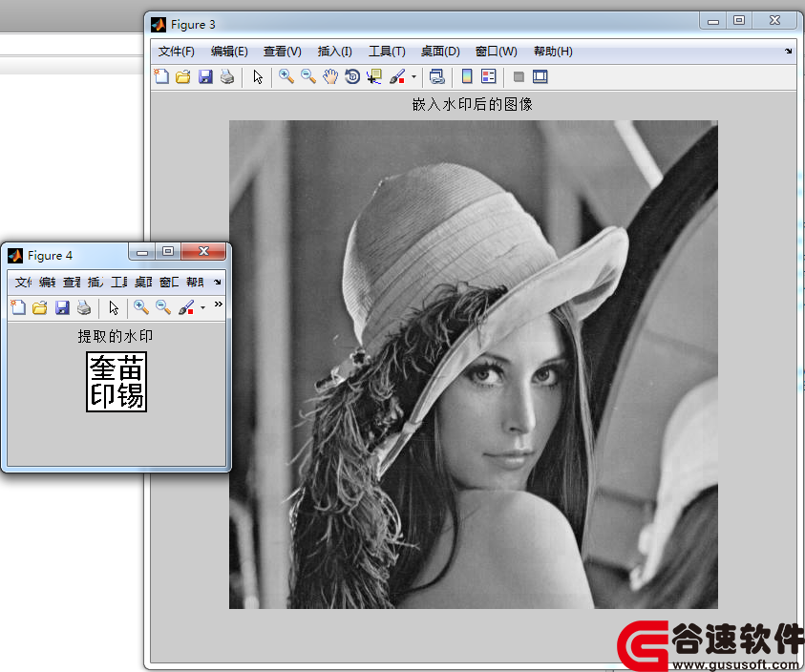The image size is (805, 672).
Task: Click Show Plot Tools icon in Figure 3
Action: [540, 76]
